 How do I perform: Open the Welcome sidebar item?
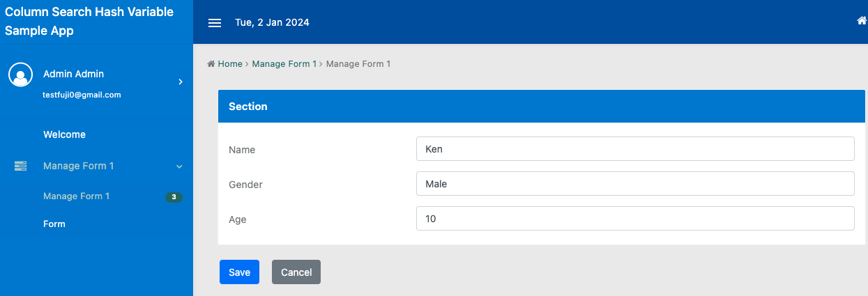(64, 134)
